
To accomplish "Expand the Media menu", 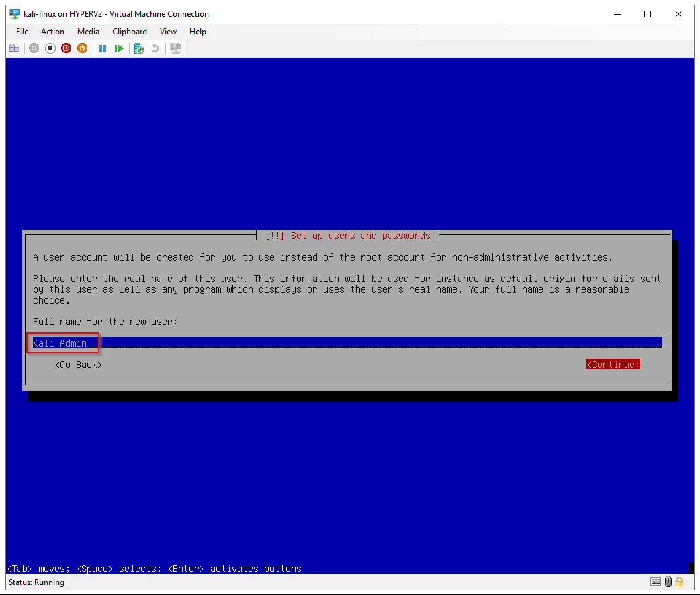I will tap(88, 32).
